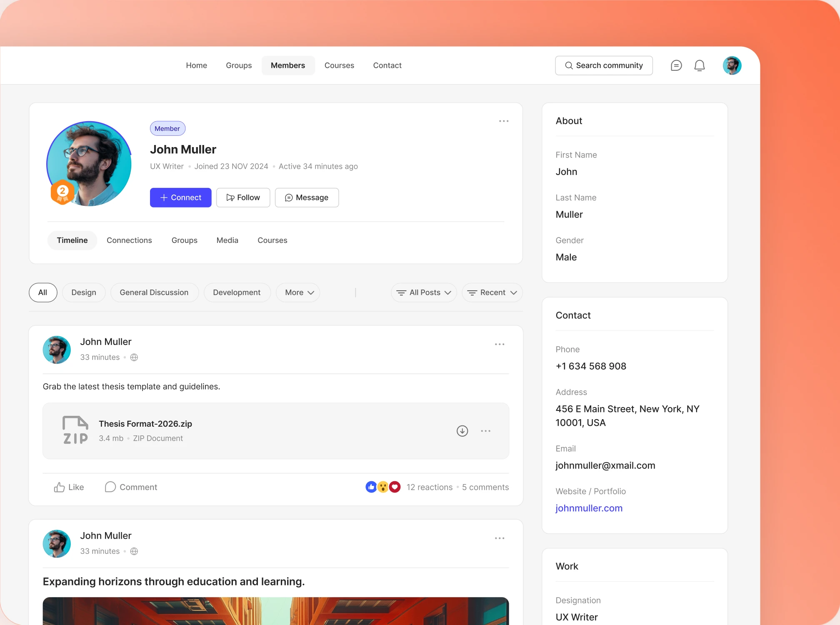Open the user avatar in top navigation
Image resolution: width=840 pixels, height=625 pixels.
732,65
